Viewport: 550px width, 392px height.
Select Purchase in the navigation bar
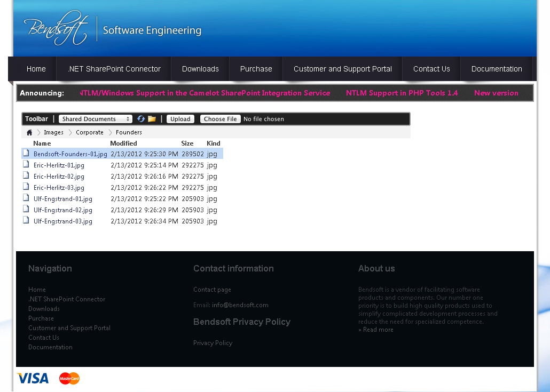(256, 69)
